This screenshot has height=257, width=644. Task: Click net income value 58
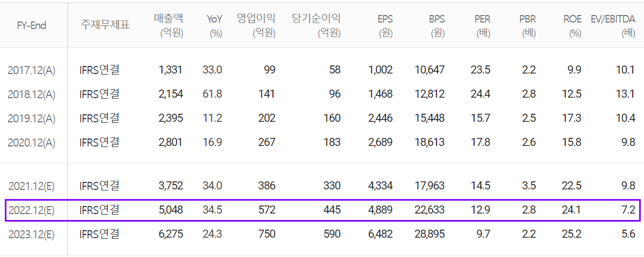pos(335,70)
